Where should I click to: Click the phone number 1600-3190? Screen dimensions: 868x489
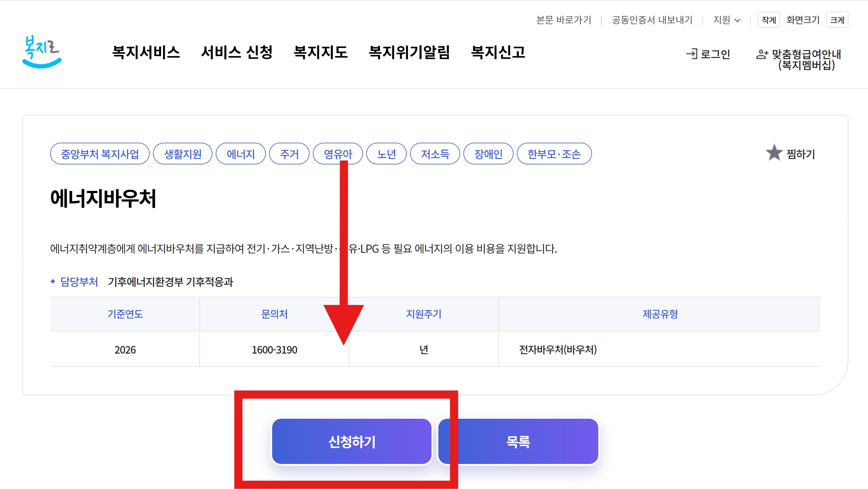click(274, 350)
